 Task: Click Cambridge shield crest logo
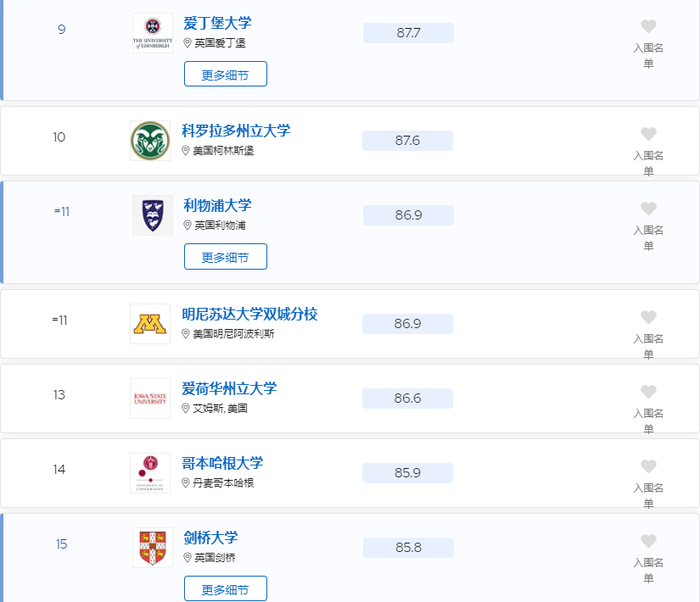[x=153, y=548]
